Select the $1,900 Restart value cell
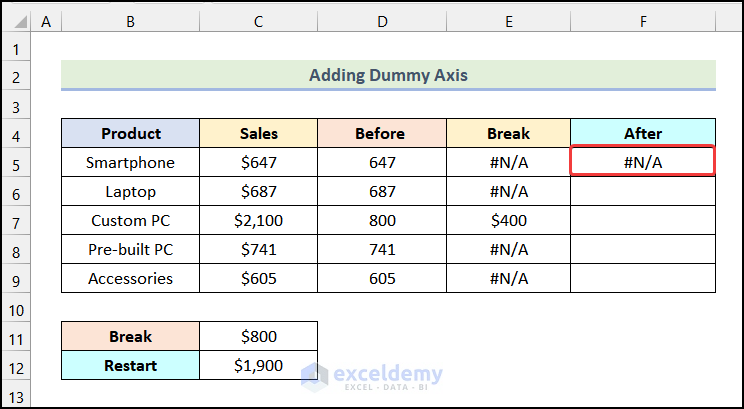 [x=258, y=365]
